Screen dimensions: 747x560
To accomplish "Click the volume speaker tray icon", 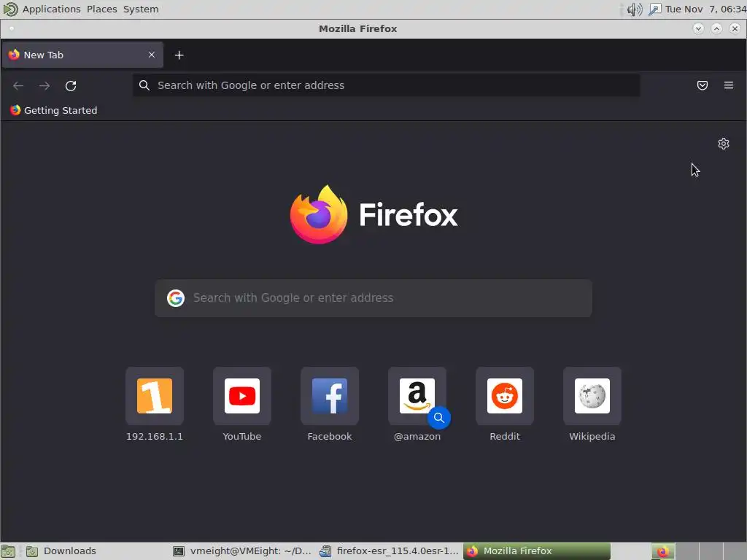I will click(x=634, y=9).
